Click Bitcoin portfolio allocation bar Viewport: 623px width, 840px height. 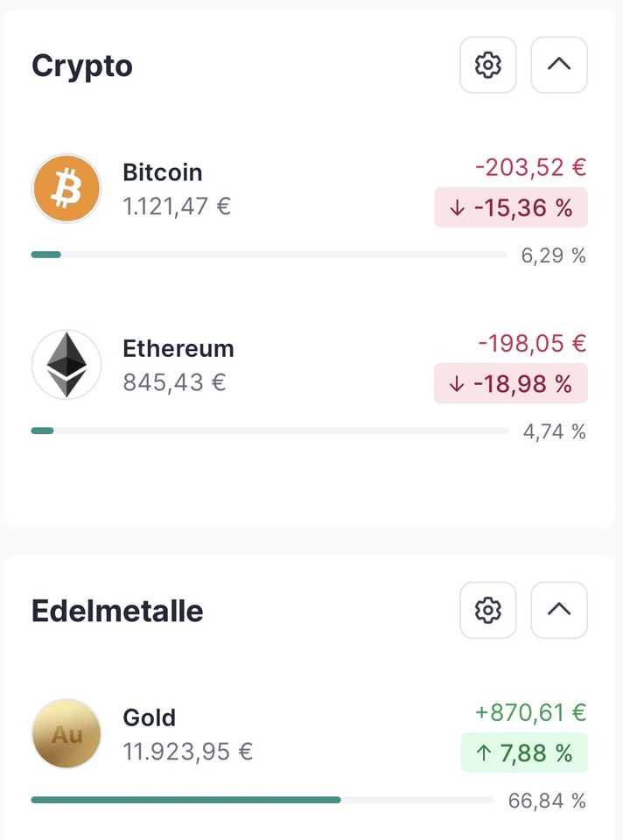269,255
